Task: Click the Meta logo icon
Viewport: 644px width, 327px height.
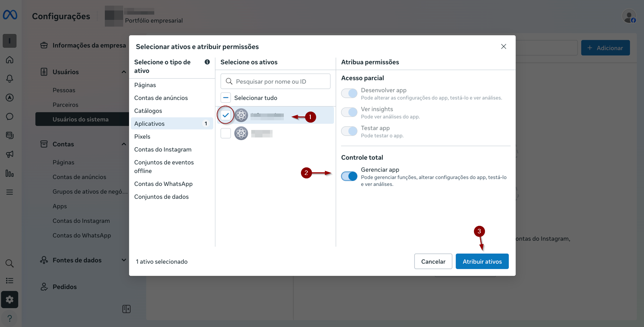Action: [10, 15]
